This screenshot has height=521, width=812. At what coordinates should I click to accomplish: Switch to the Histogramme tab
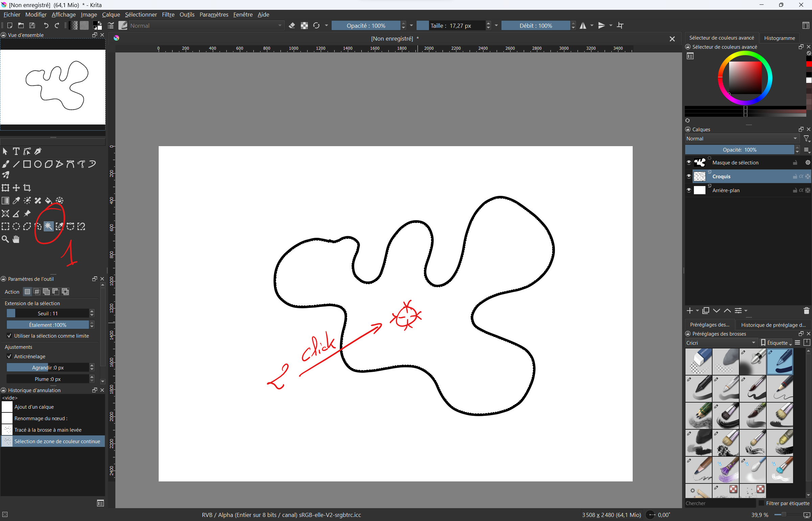[x=779, y=38]
